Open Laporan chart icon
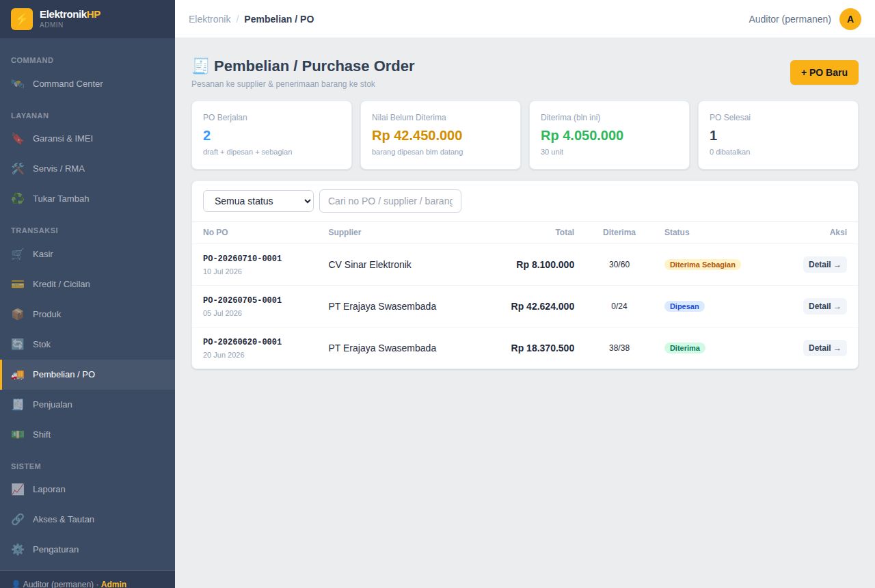Screen dimensions: 875x588 [18, 490]
